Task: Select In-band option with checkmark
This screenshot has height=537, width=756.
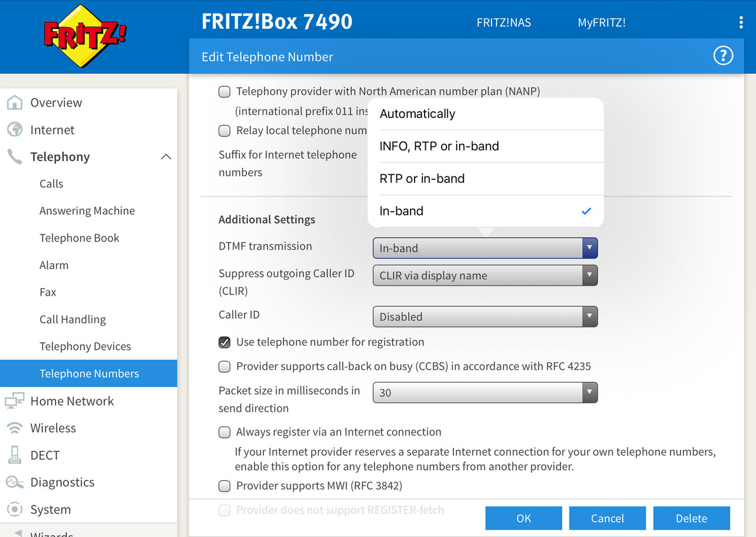Action: coord(485,211)
